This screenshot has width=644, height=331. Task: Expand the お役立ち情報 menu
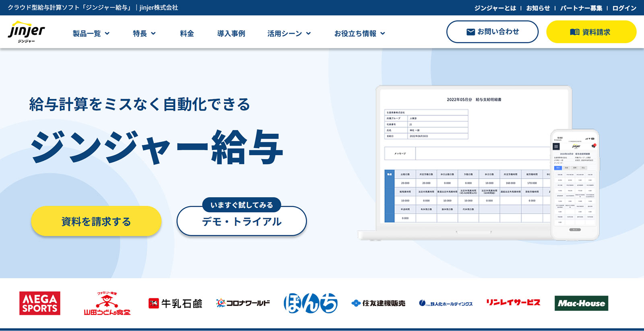(359, 33)
